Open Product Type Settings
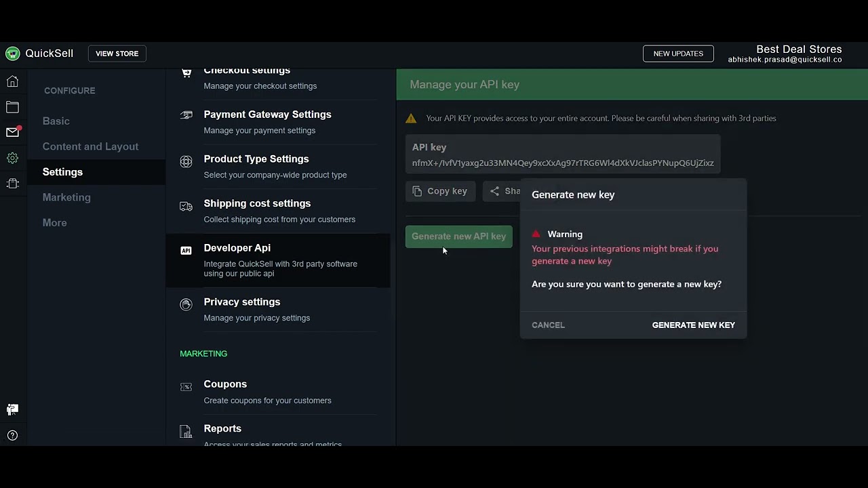This screenshot has width=868, height=488. click(x=256, y=159)
